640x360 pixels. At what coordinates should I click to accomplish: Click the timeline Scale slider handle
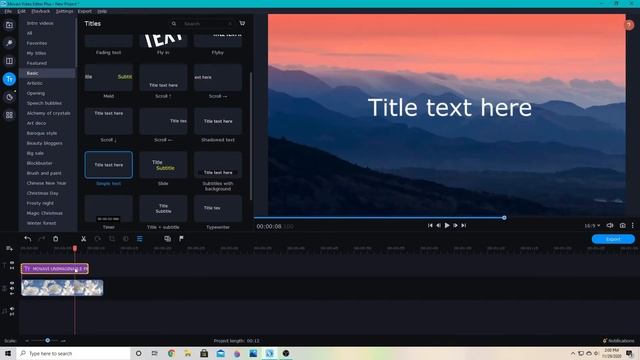tap(48, 340)
